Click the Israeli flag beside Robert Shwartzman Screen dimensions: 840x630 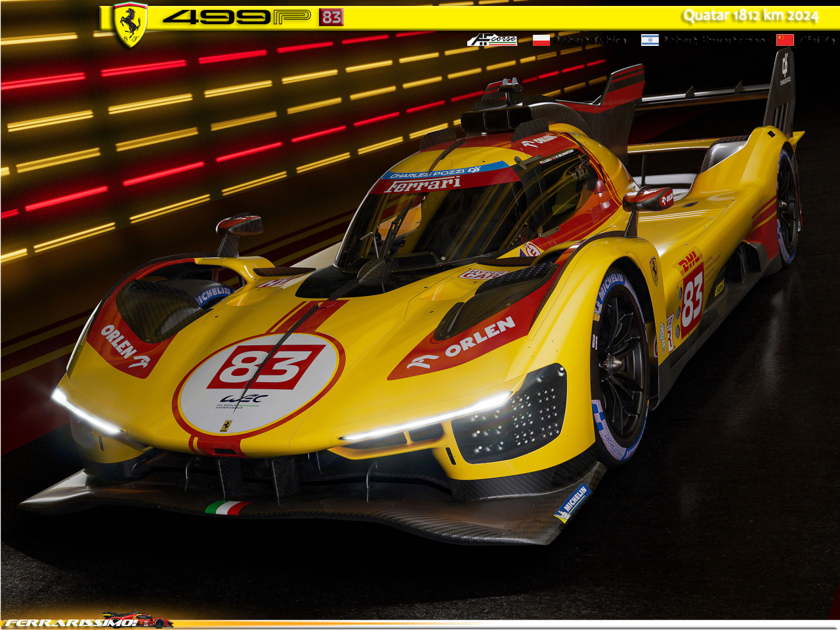coord(650,40)
